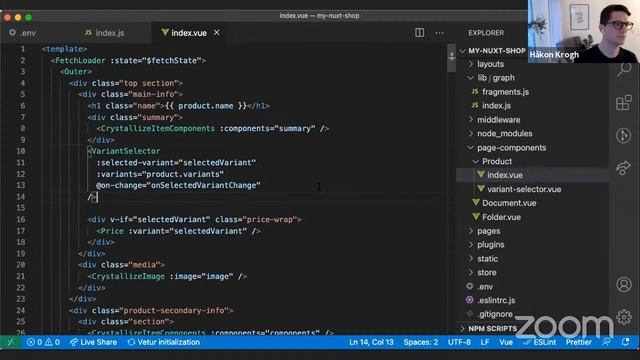Expand the store folder

[x=487, y=272]
